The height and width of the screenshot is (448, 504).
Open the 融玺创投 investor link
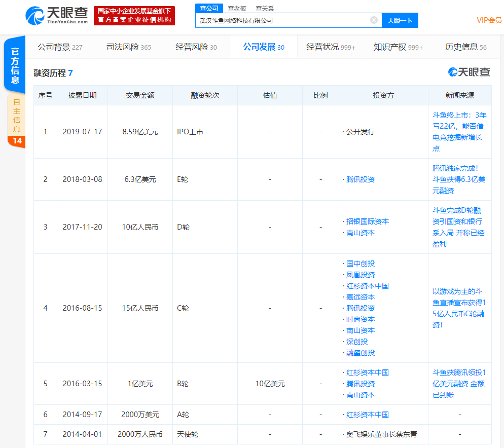(x=361, y=353)
